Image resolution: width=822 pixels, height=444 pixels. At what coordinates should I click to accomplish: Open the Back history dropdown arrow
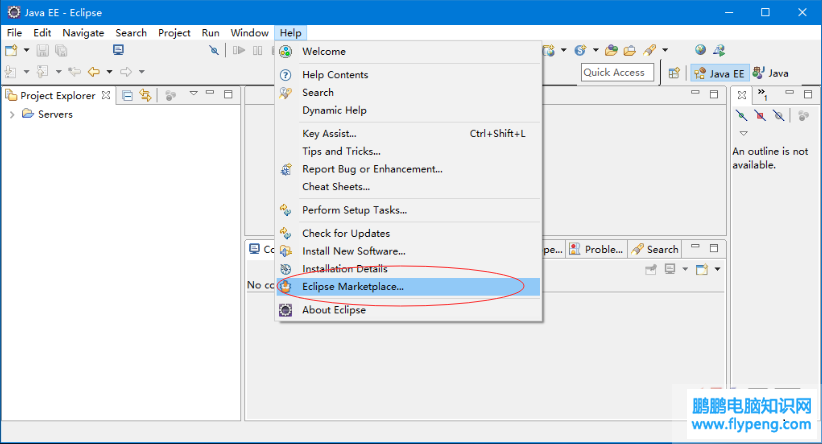[x=109, y=72]
